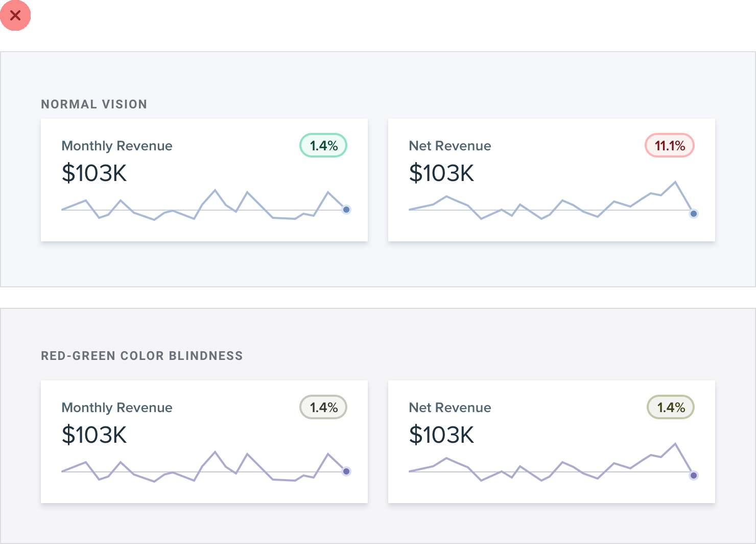
Task: Click $103K value in color-blind Net Revenue card
Action: point(441,435)
